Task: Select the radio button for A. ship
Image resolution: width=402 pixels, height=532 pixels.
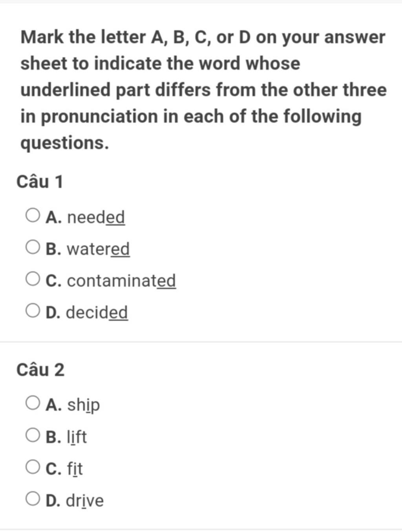Action: tap(33, 403)
